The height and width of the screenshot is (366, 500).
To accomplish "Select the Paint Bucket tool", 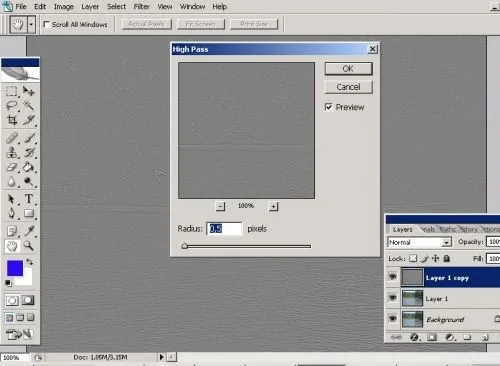I will coord(28,167).
